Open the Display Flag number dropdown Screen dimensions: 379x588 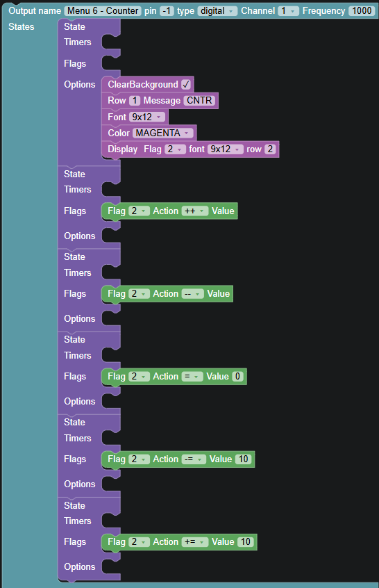pos(175,149)
